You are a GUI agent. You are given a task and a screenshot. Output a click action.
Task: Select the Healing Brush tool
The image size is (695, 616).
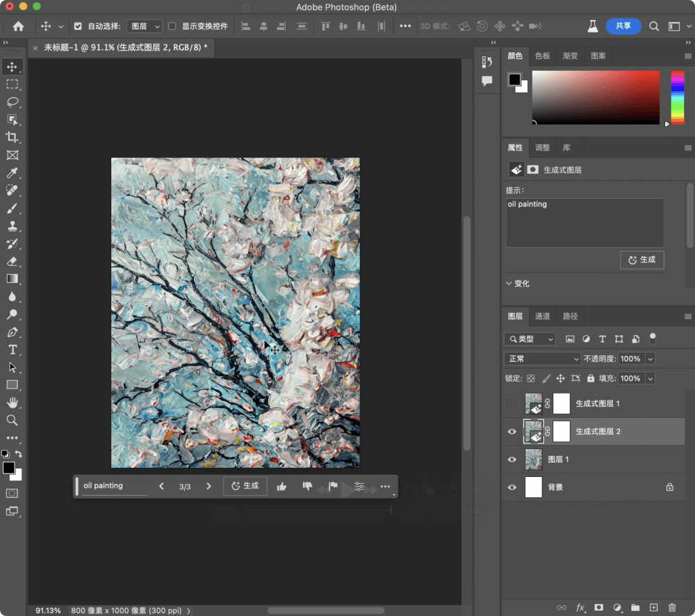[x=13, y=190]
